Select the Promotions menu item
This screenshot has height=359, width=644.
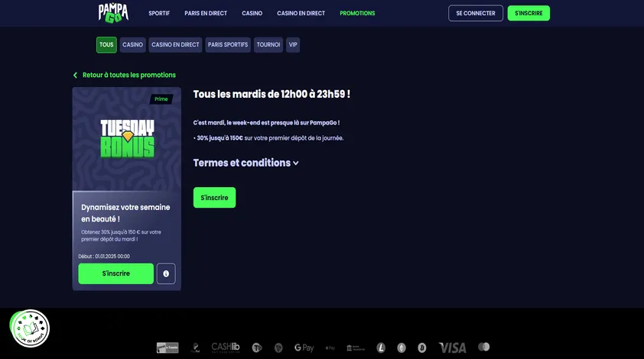click(357, 13)
